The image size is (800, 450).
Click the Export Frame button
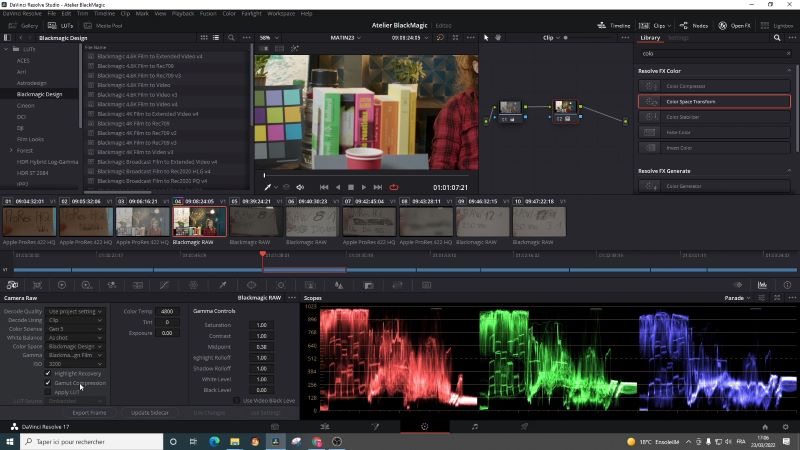pos(89,413)
